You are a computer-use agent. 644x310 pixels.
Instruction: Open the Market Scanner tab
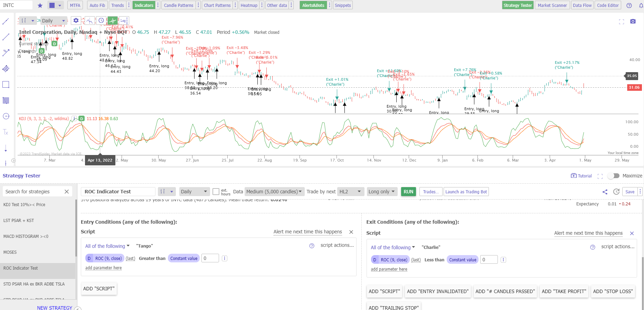click(x=552, y=6)
